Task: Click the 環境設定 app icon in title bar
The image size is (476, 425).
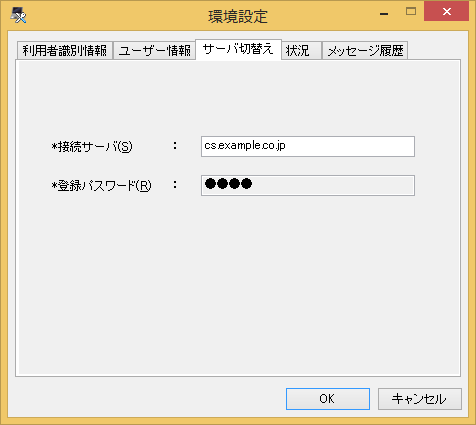Action: (x=18, y=15)
